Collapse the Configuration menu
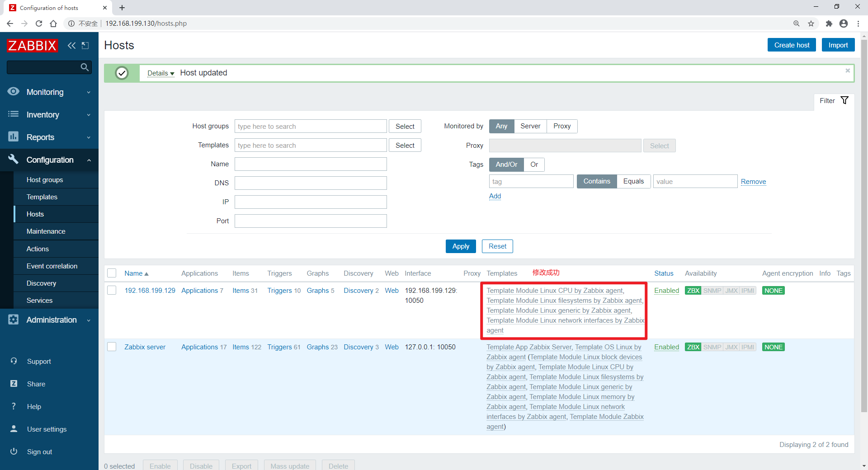 (x=49, y=160)
